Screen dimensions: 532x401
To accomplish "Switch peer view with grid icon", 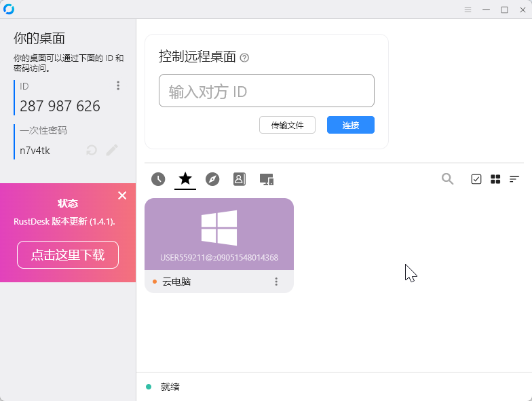I will click(495, 179).
